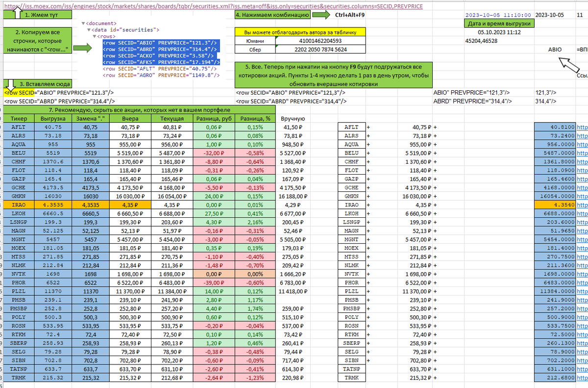Select the 'Текущая' column header
The height and width of the screenshot is (388, 588).
(172, 119)
